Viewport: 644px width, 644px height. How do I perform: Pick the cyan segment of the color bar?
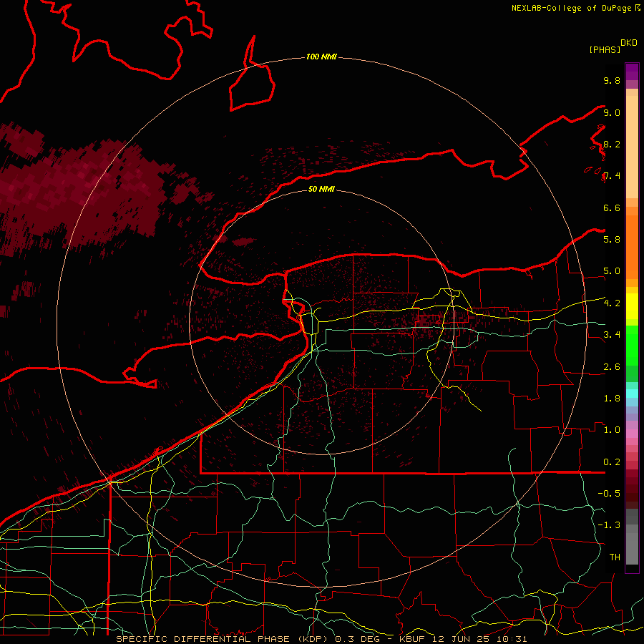(x=632, y=393)
